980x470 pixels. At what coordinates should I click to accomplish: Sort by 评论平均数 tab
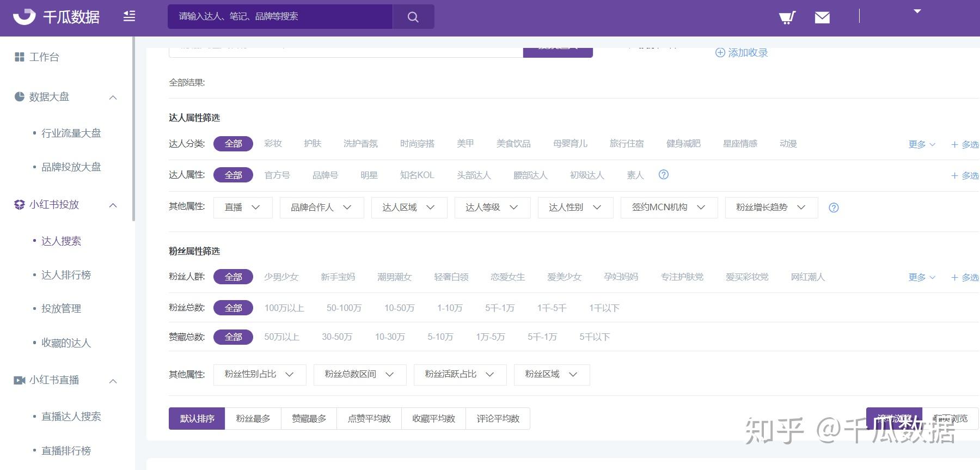coord(498,418)
